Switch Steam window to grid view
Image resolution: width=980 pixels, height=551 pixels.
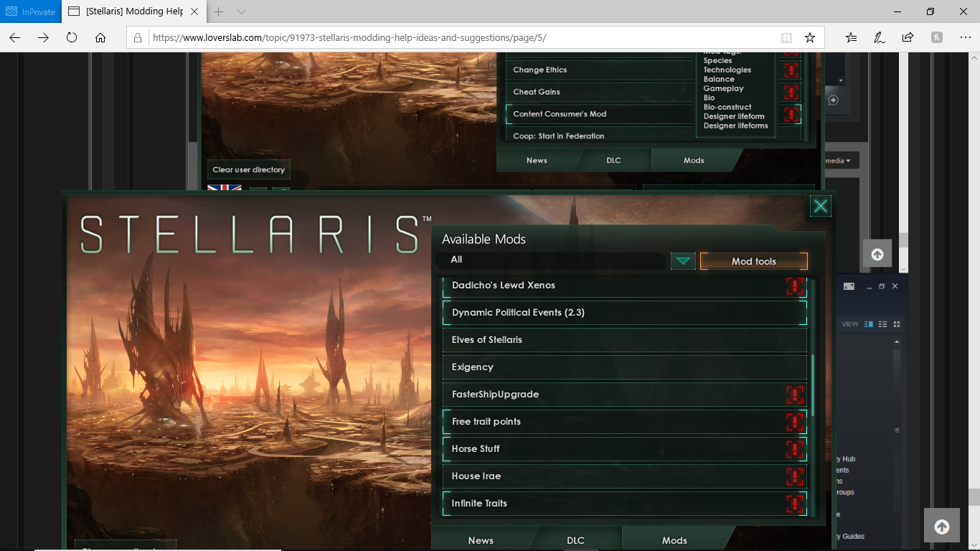pyautogui.click(x=897, y=324)
